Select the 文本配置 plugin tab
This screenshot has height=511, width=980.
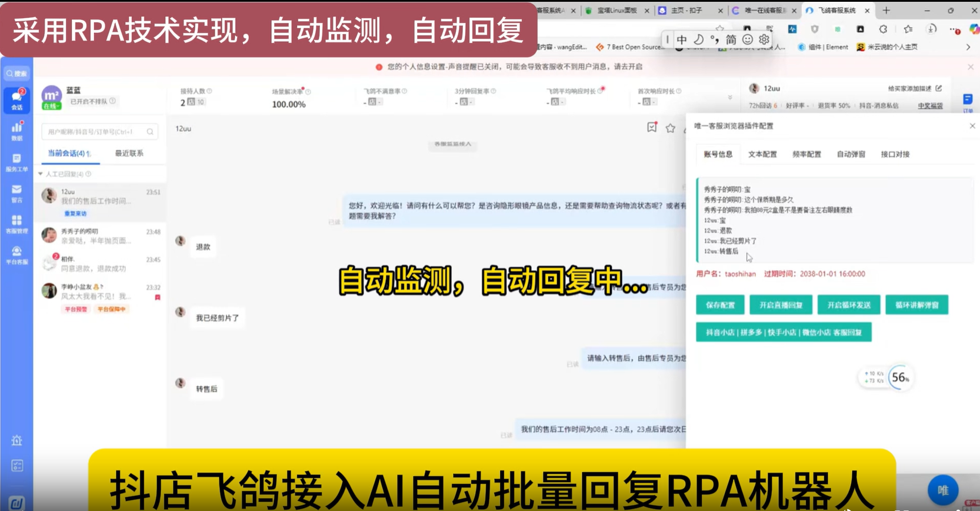tap(762, 154)
